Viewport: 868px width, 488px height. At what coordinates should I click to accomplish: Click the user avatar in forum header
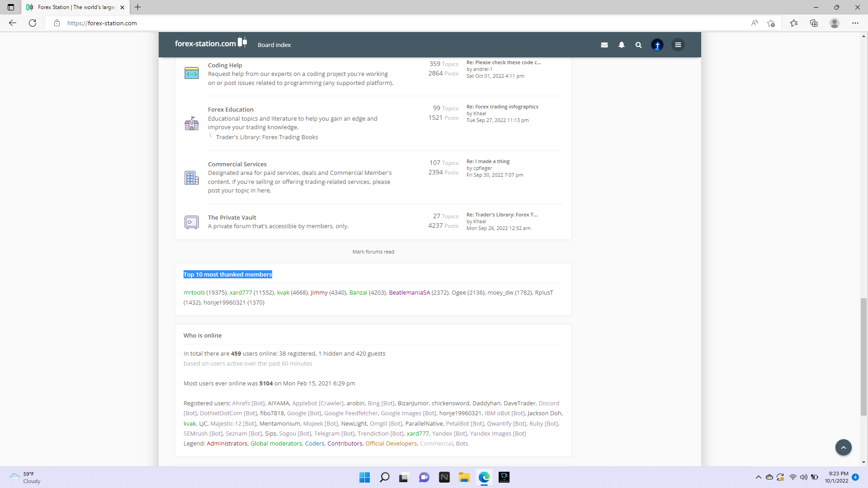[657, 45]
